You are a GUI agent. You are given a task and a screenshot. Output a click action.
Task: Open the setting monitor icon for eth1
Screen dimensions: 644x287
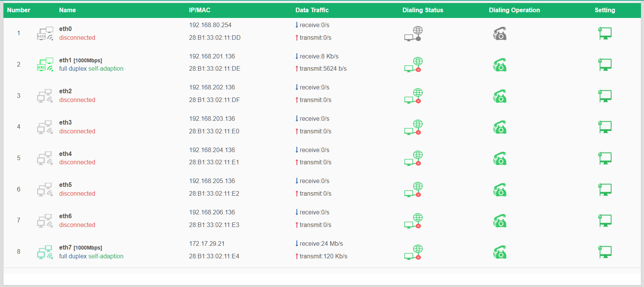605,65
